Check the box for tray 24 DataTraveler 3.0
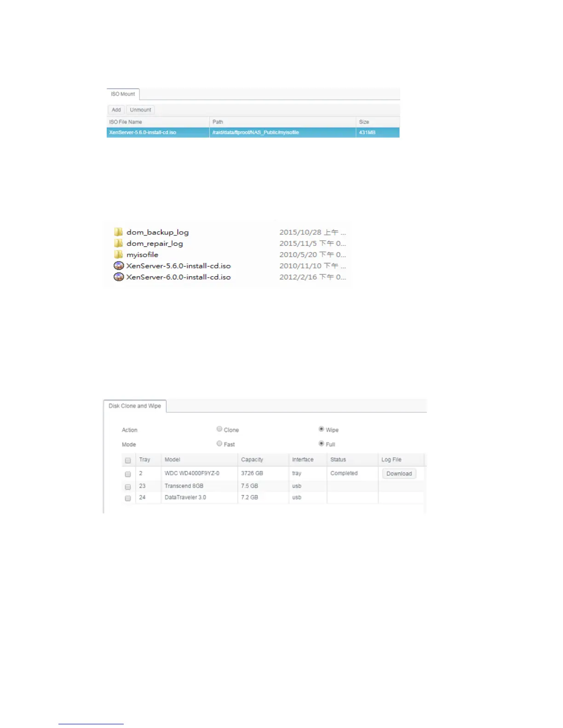The image size is (563, 728). (128, 498)
